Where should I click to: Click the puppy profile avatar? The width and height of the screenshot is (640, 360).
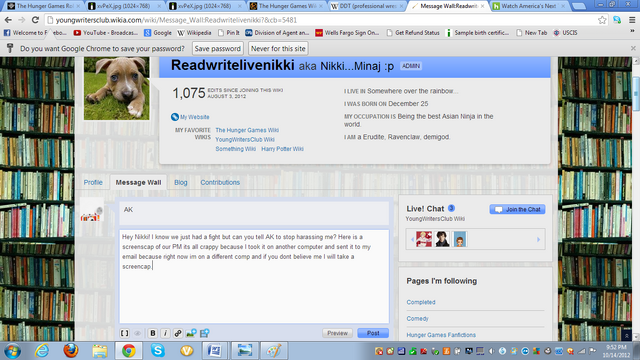(117, 88)
